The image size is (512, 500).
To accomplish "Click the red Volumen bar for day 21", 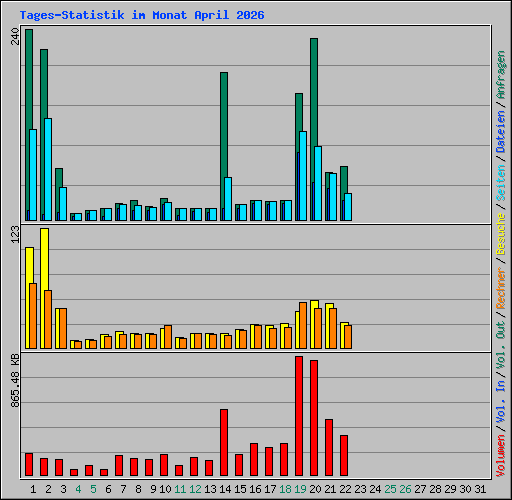I will [329, 447].
